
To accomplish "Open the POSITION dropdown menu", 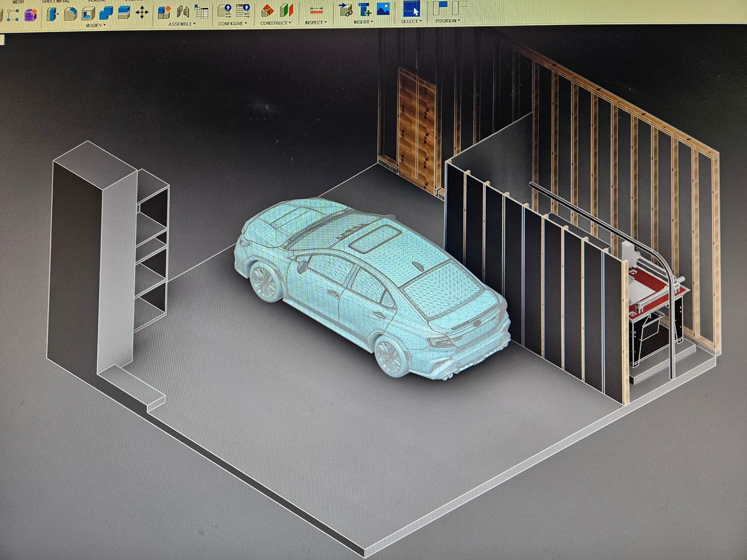I will 447,21.
